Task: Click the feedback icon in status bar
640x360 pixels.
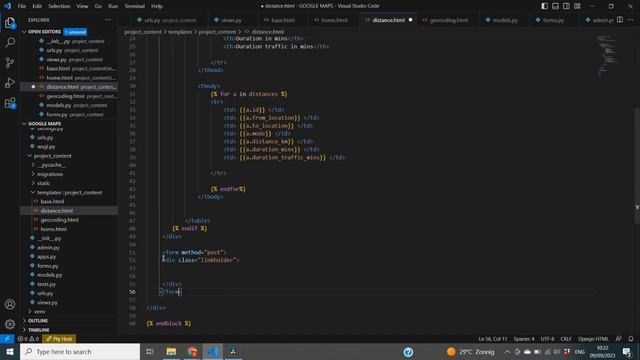Action: coord(618,339)
